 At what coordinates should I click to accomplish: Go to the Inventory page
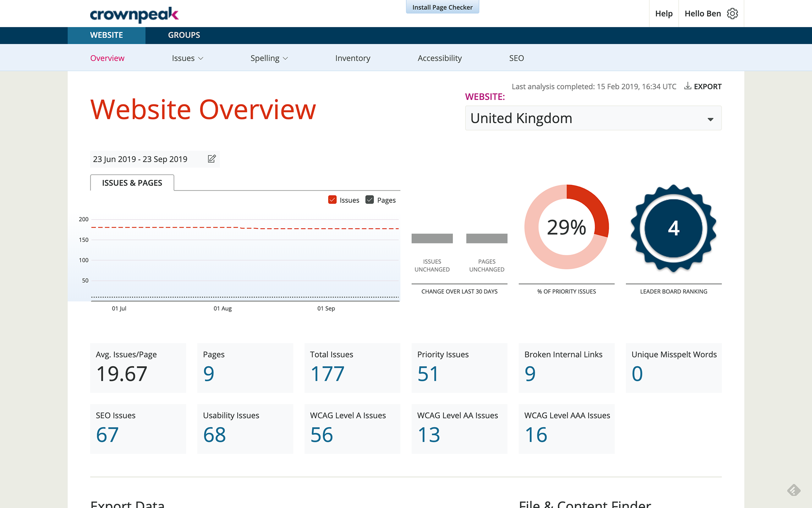click(x=352, y=58)
